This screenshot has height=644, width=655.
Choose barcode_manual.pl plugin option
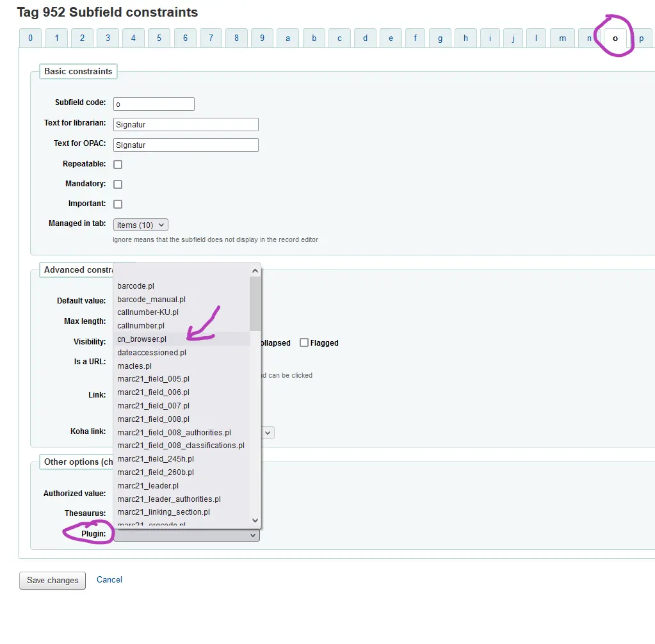coord(181,300)
